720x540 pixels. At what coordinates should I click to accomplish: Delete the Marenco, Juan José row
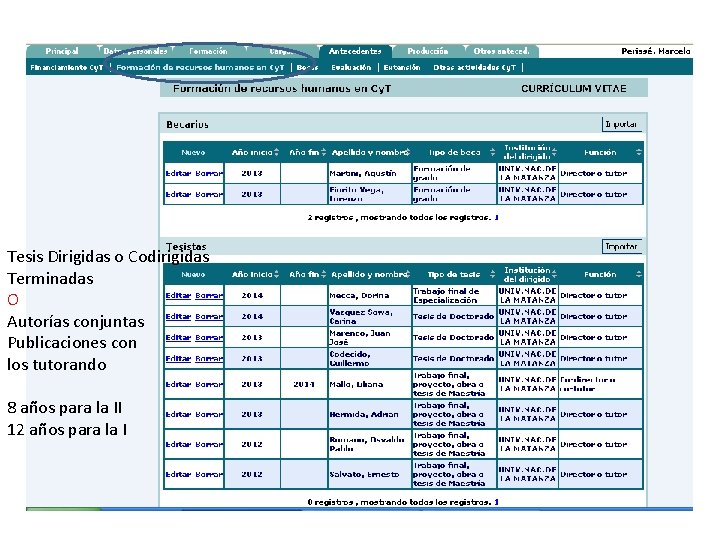coord(209,338)
